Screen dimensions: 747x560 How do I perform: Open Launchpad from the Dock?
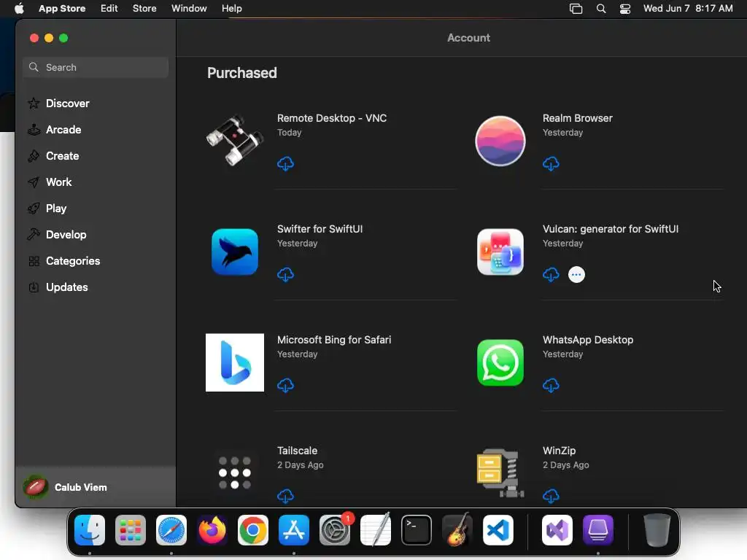tap(131, 530)
